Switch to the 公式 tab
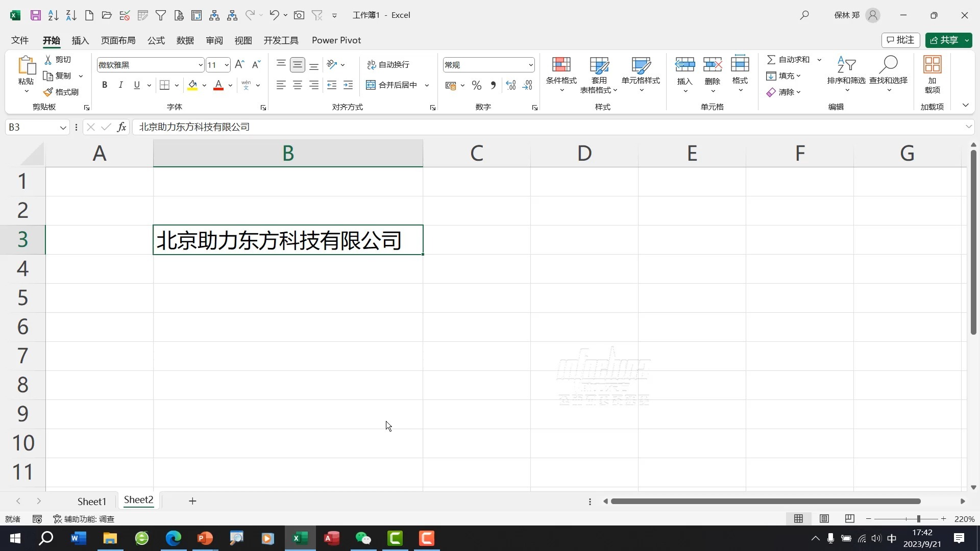This screenshot has width=980, height=551. point(156,40)
